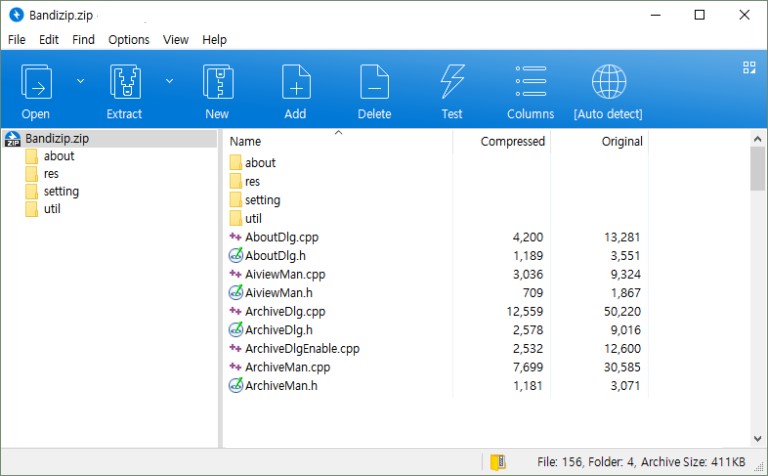
Task: Select the ArchiveMan.h file
Action: [281, 386]
